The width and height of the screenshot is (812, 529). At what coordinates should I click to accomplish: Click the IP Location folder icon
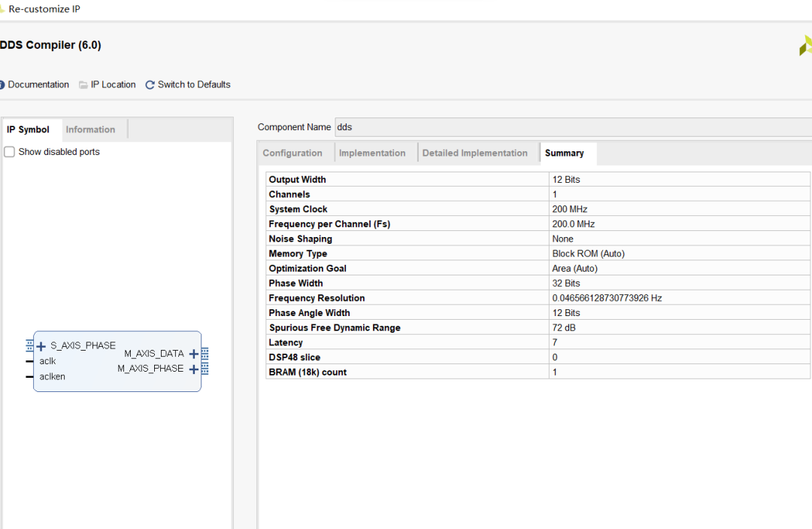click(x=83, y=85)
